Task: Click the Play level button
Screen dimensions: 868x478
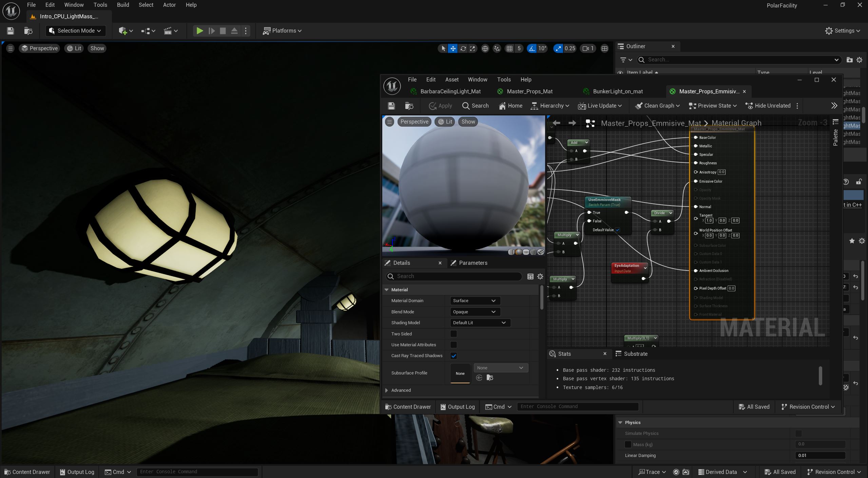Action: click(199, 31)
